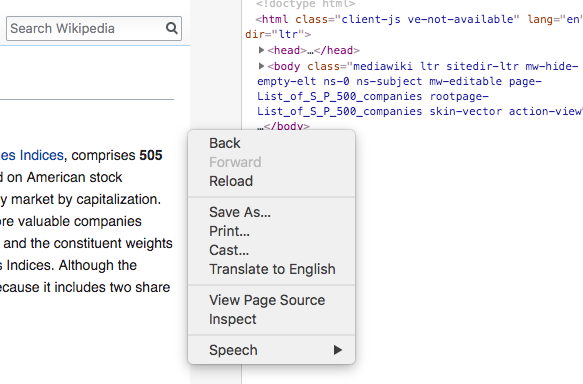Click the closing body tag line
Viewport: 583px width, 384px height.
click(284, 126)
